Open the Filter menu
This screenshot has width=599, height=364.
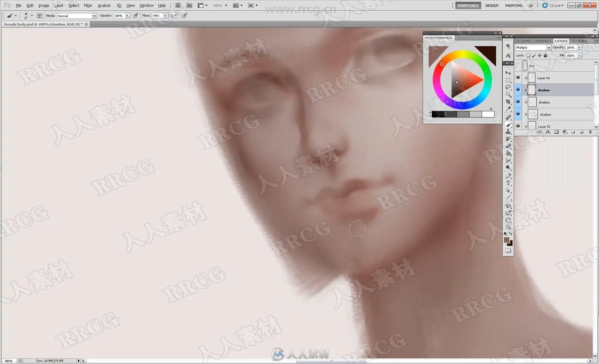[x=88, y=5]
